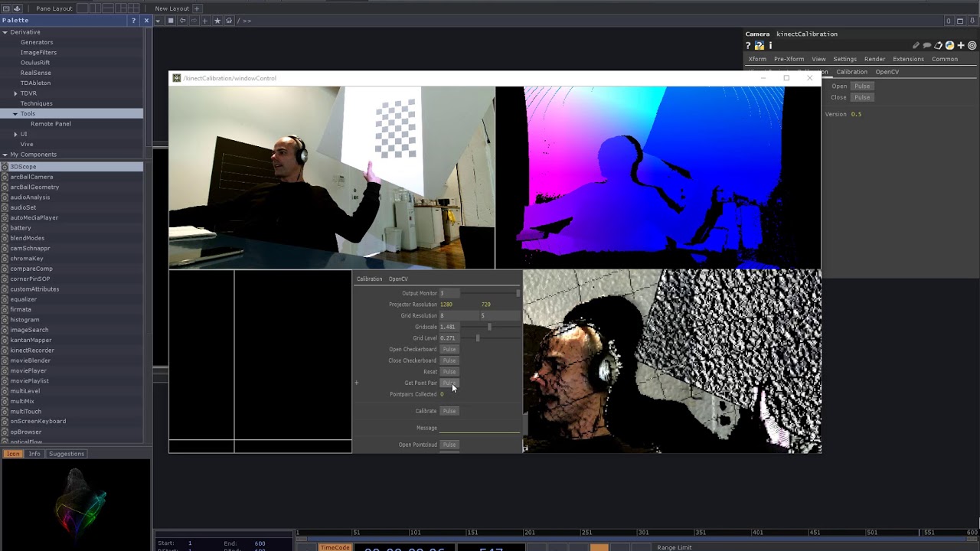Click the target circle icon in parameter header
This screenshot has width=980, height=551.
pyautogui.click(x=972, y=46)
